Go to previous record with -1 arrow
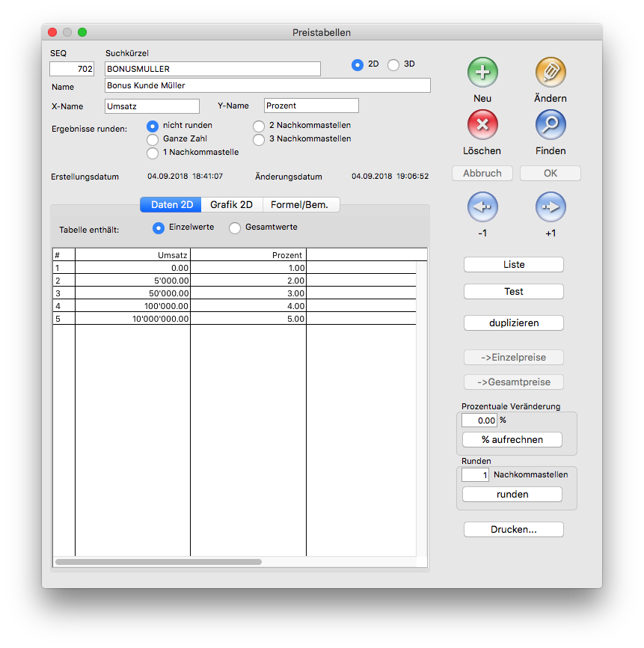The height and width of the screenshot is (648, 644). click(482, 207)
